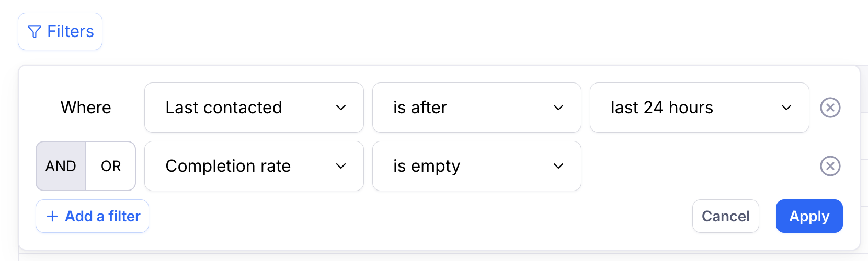The height and width of the screenshot is (261, 868).
Task: Open the Last contacted field dropdown
Action: point(254,108)
